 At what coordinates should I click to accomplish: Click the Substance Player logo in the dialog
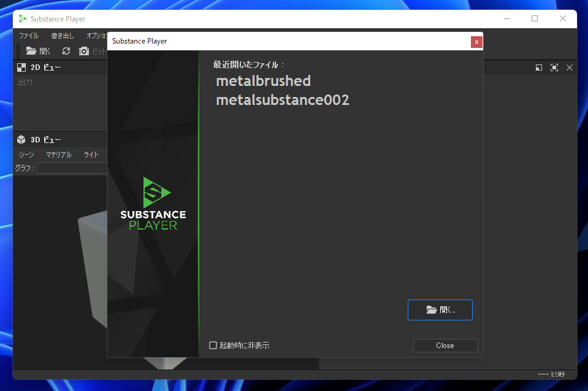tap(153, 203)
